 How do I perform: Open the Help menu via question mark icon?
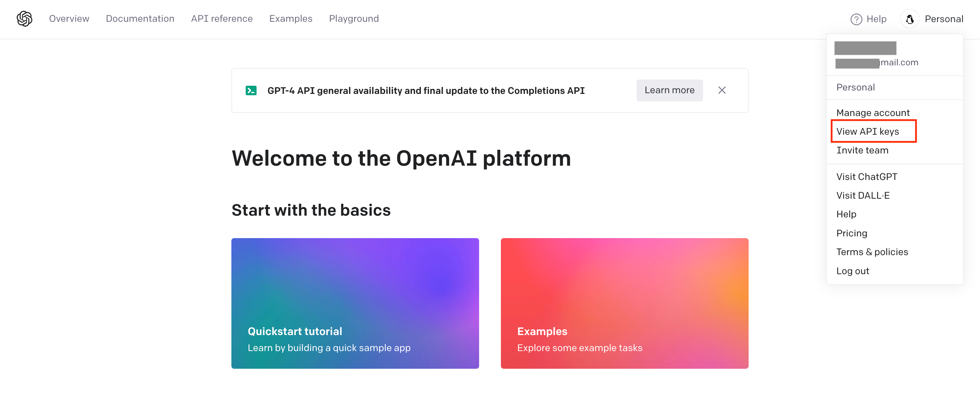coord(857,19)
